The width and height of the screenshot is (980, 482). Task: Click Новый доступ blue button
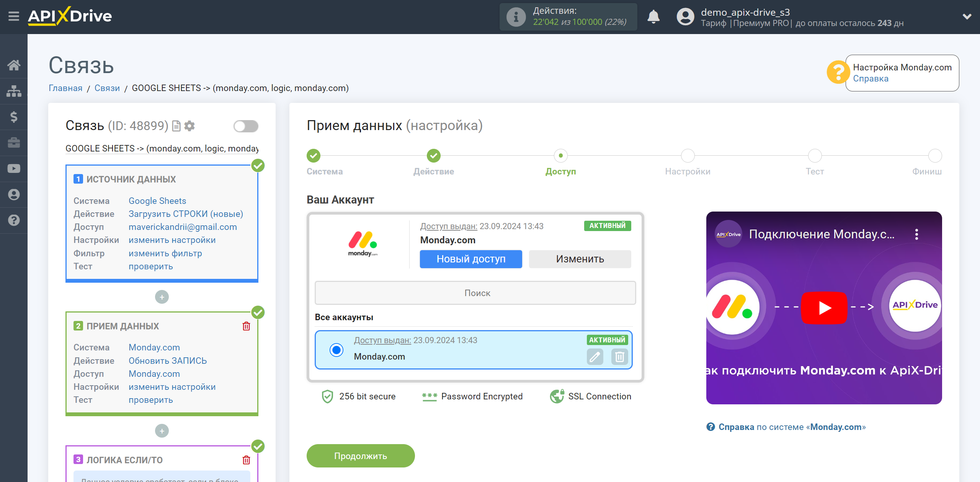point(470,259)
